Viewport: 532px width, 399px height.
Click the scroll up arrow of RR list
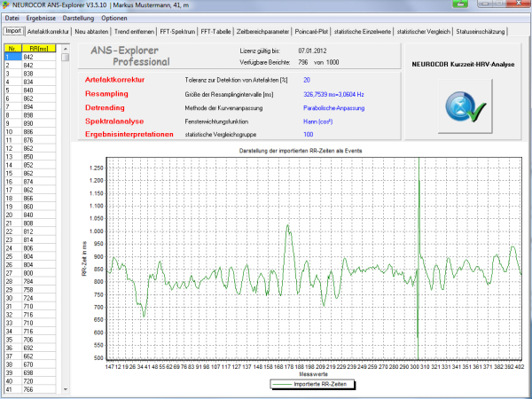[x=66, y=49]
